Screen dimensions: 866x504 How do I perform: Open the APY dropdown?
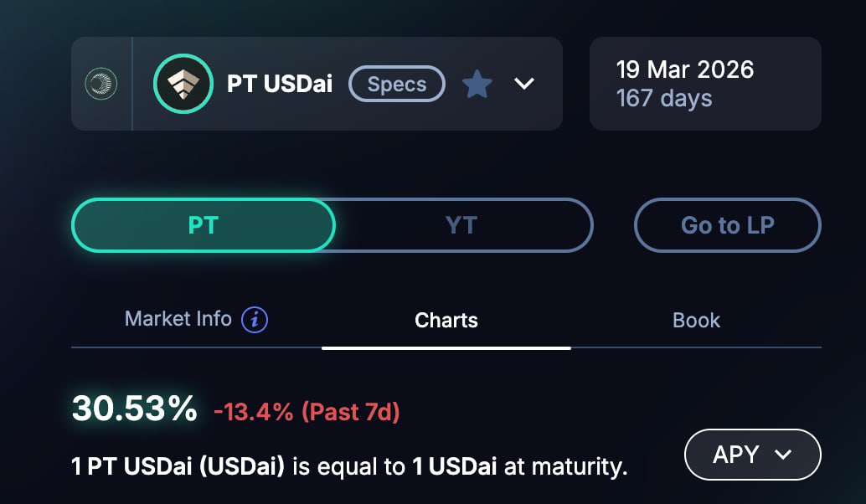tap(752, 455)
